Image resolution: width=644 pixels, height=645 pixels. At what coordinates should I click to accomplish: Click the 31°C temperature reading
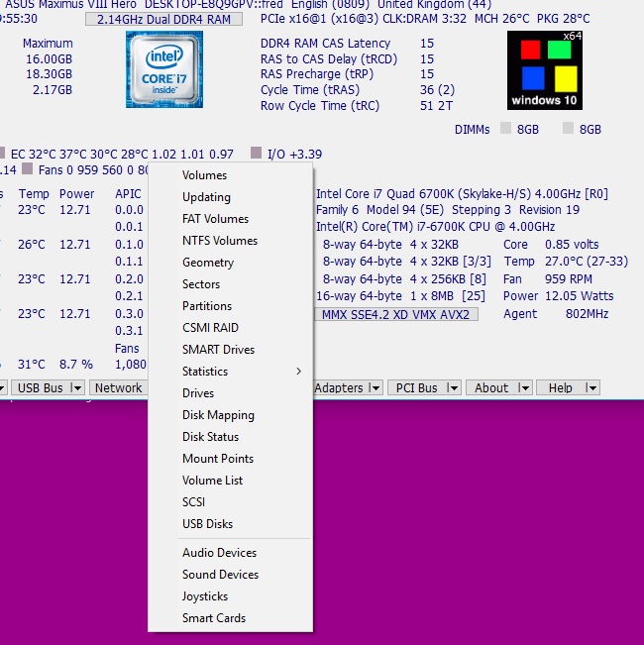point(32,365)
